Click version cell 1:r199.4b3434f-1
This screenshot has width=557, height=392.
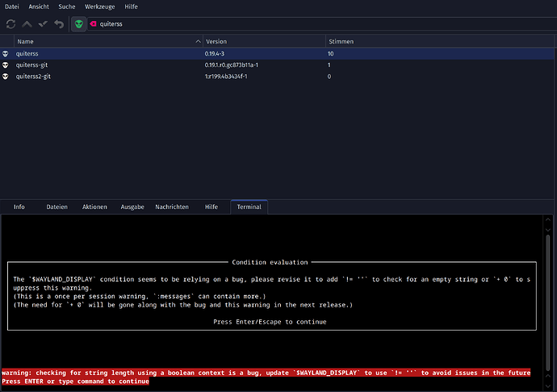226,77
